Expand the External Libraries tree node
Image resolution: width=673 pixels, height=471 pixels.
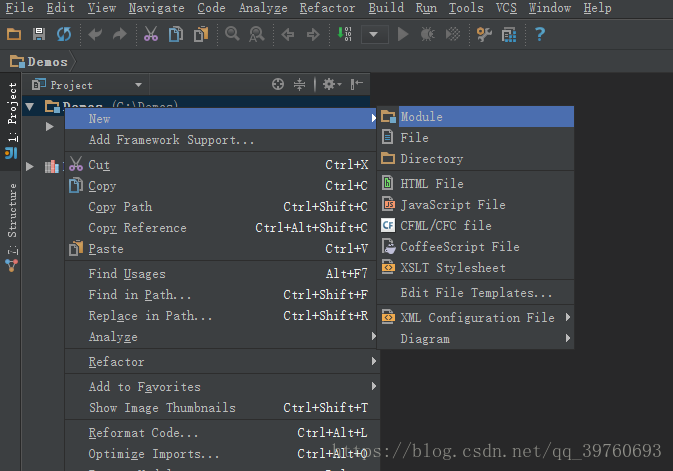[x=30, y=166]
